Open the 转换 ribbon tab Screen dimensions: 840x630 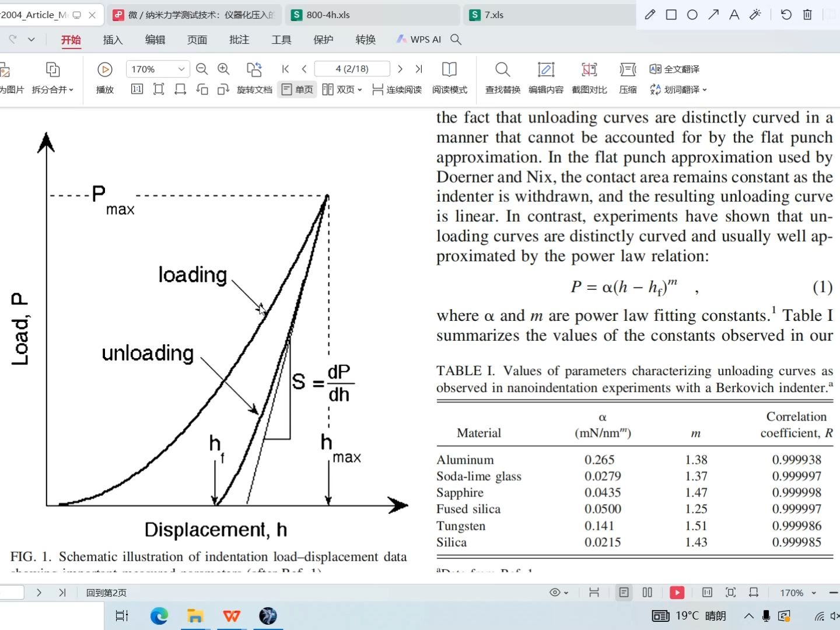click(365, 40)
